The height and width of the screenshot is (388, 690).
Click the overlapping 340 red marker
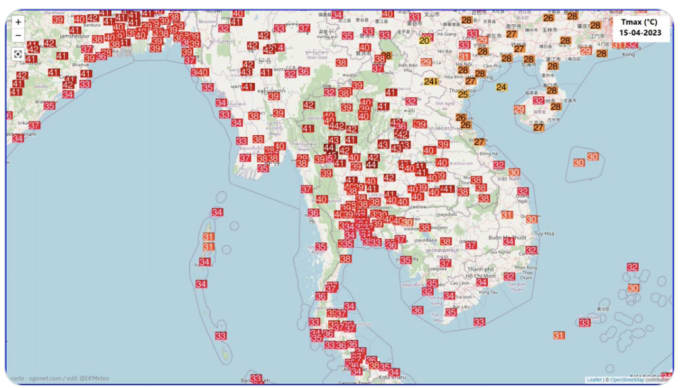click(x=200, y=73)
